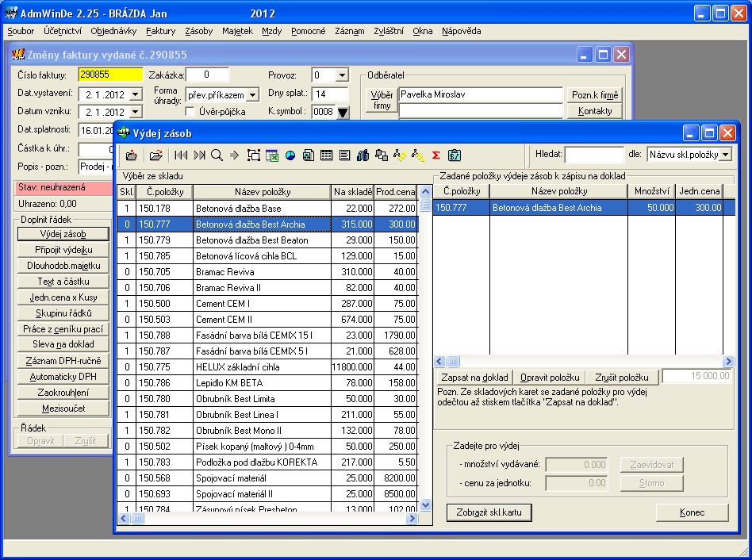Click the open folder toolbar icon
Screen dimensions: 752x560
[x=155, y=155]
